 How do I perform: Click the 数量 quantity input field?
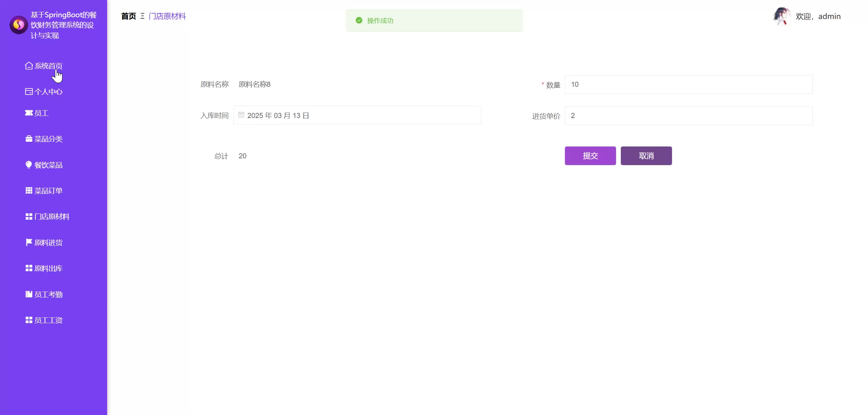tap(688, 85)
